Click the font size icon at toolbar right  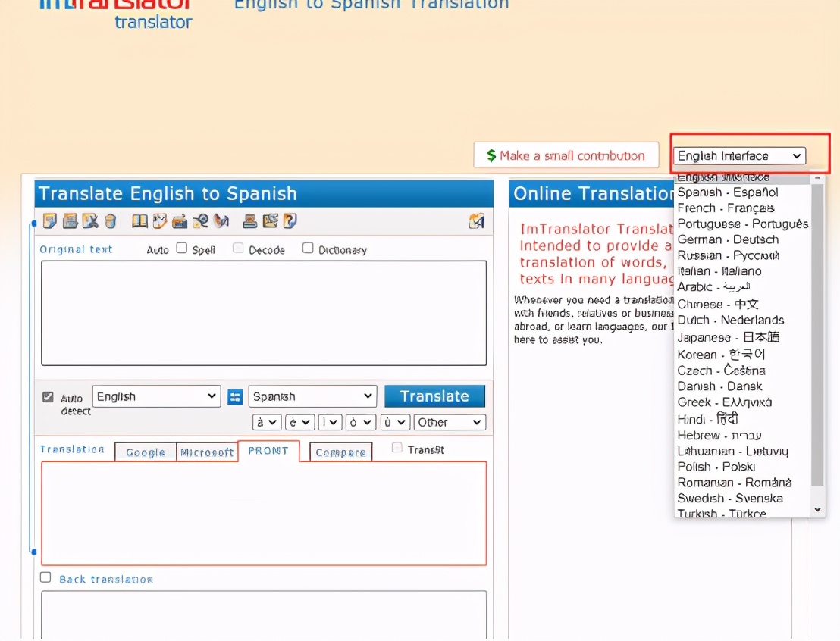coord(476,221)
